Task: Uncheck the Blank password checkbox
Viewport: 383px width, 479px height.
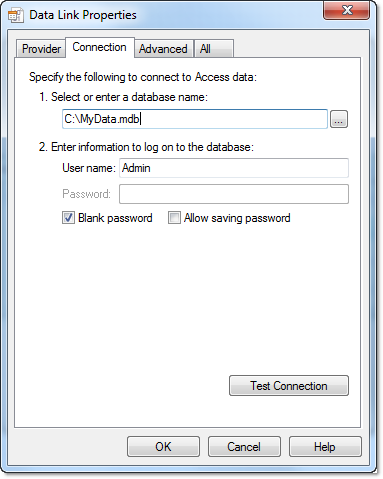Action: coord(68,218)
